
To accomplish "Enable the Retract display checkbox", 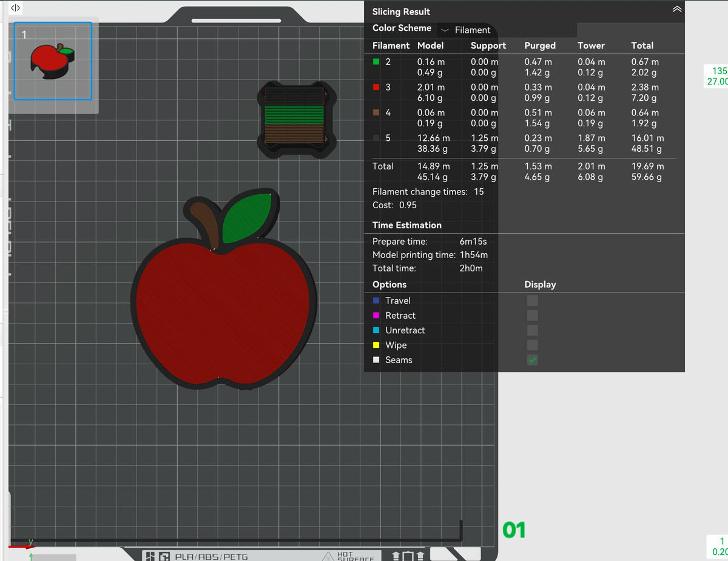I will click(x=532, y=316).
